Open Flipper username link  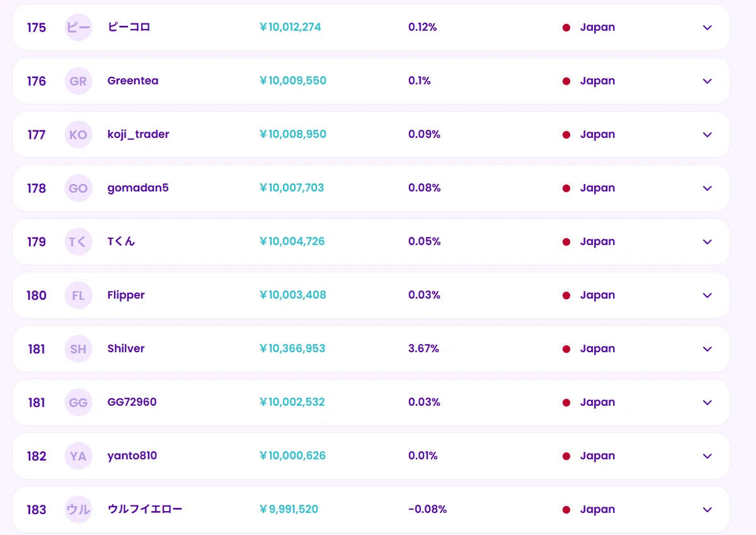(x=126, y=295)
